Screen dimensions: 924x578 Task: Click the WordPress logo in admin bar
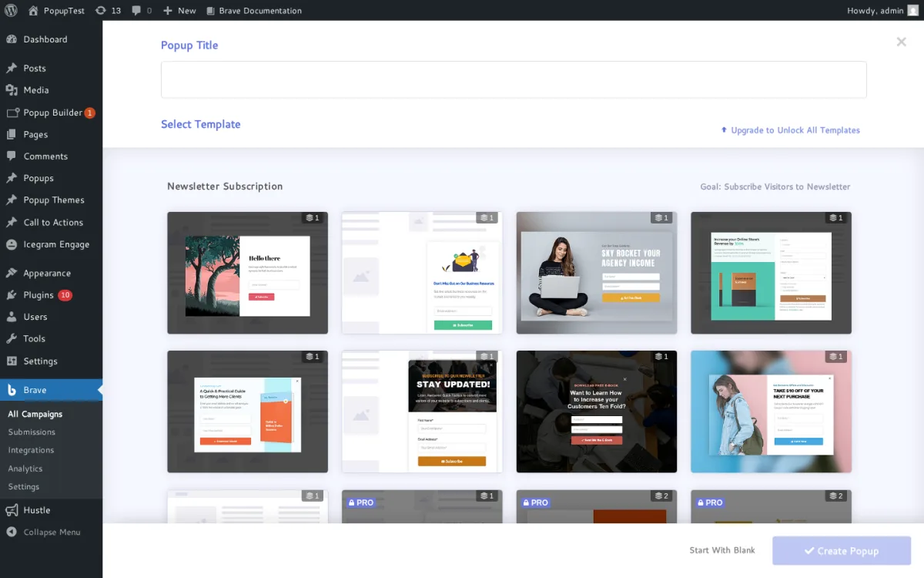click(11, 10)
